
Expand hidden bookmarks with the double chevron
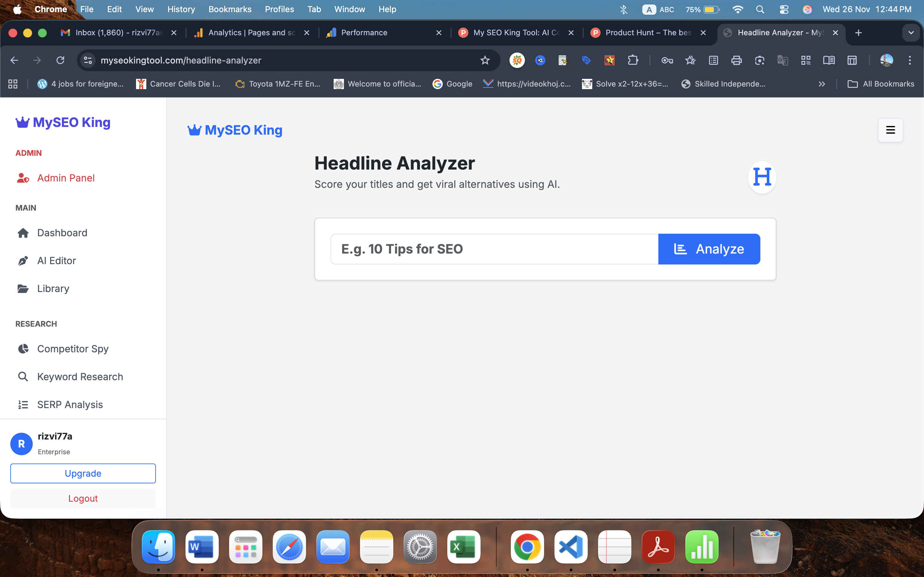click(x=822, y=84)
